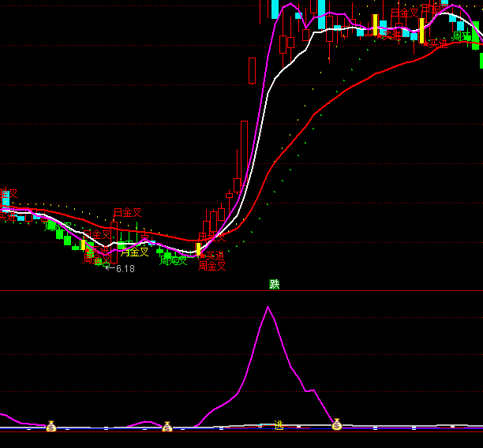Screen dimensions: 483x448
Task: Click the 6.18 low price label
Action: pyautogui.click(x=121, y=269)
